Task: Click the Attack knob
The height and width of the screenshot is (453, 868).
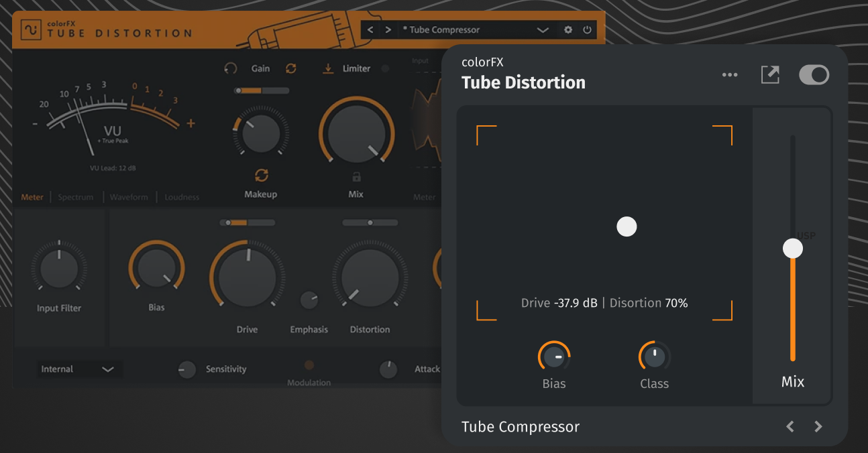Action: pos(388,369)
